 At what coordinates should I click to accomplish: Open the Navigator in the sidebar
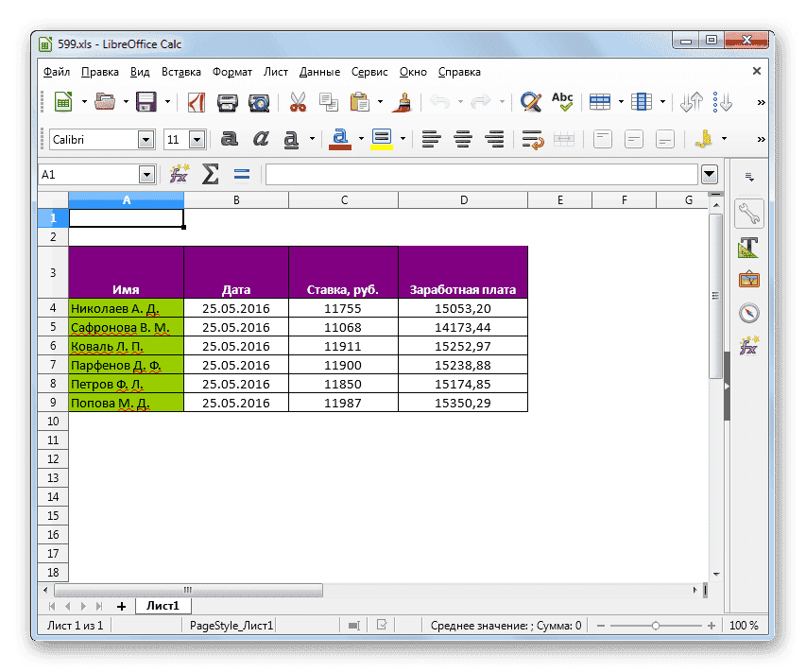coord(749,312)
